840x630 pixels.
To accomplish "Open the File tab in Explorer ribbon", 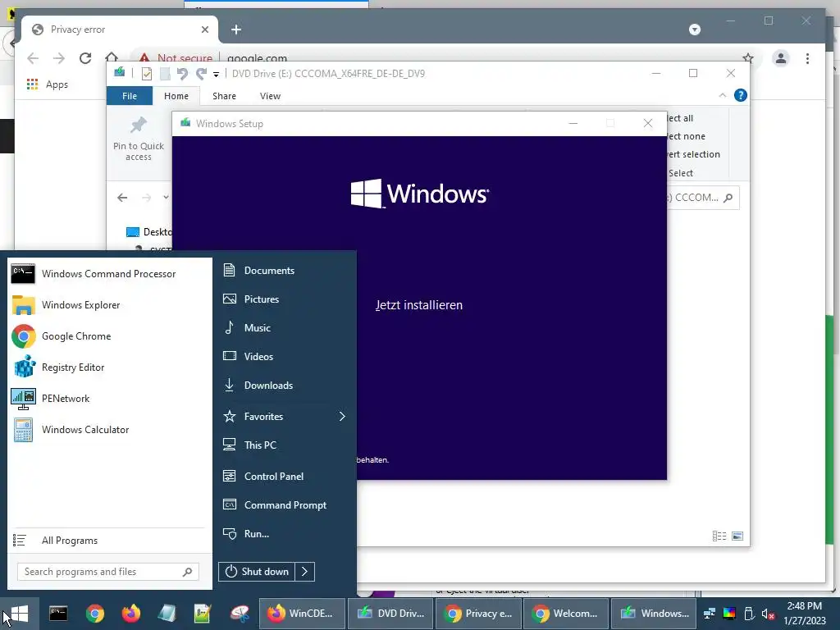I will (130, 96).
